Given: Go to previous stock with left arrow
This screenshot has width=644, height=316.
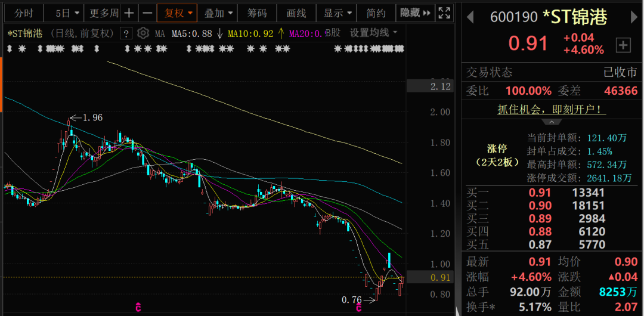Looking at the screenshot, I should point(470,17).
